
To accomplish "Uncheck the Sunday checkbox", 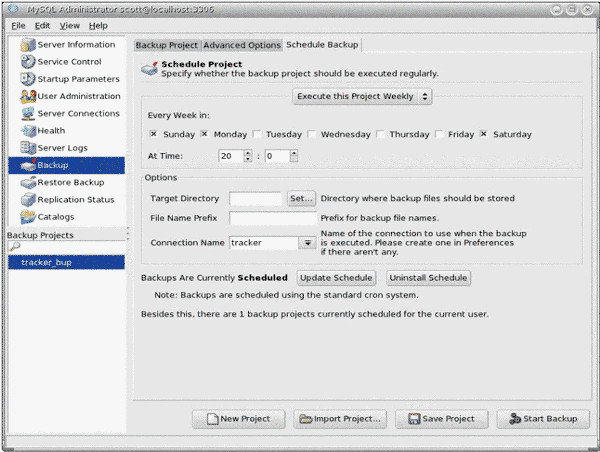I will 153,134.
